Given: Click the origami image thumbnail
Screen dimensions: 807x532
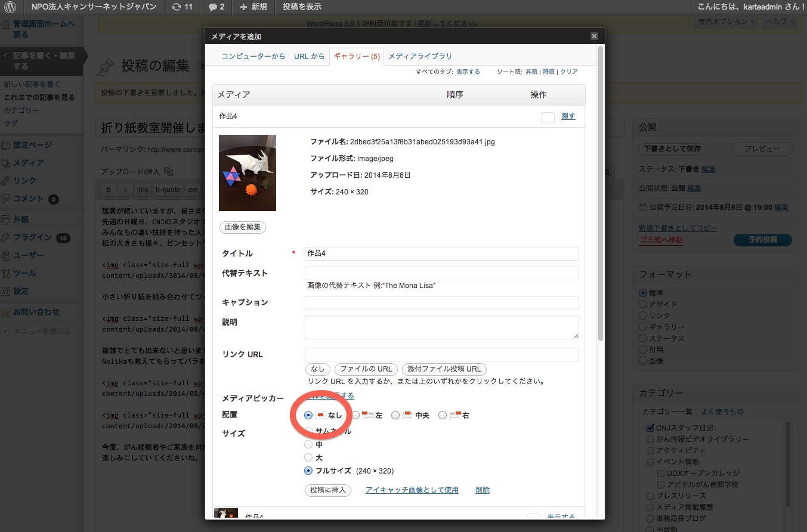Looking at the screenshot, I should click(x=248, y=172).
